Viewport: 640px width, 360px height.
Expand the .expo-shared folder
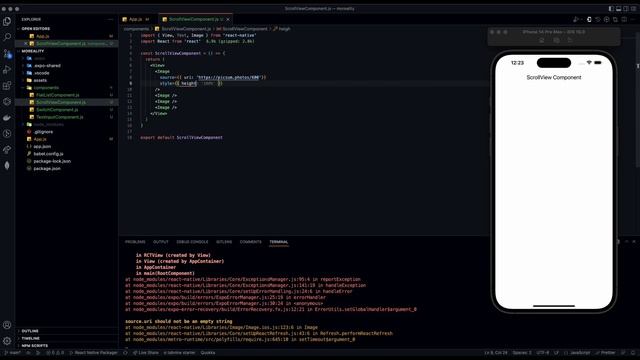[67, 66]
